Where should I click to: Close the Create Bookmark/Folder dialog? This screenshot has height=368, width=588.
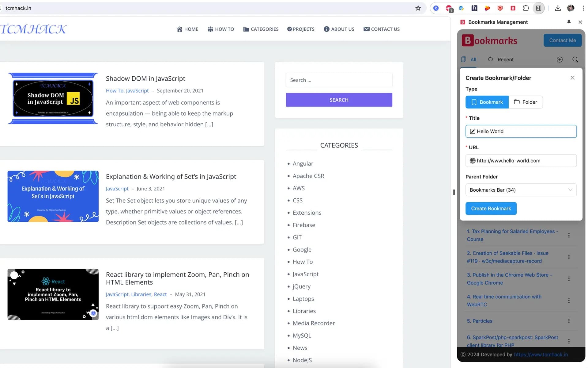572,78
